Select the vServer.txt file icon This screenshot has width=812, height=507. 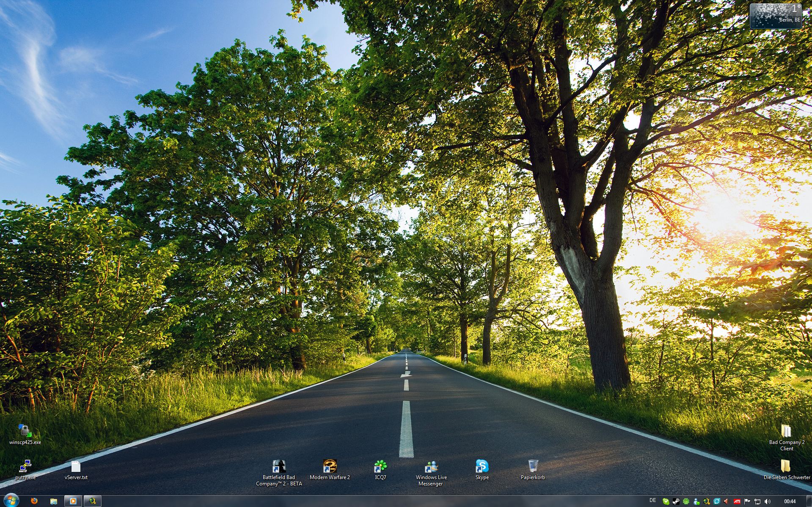click(x=76, y=466)
